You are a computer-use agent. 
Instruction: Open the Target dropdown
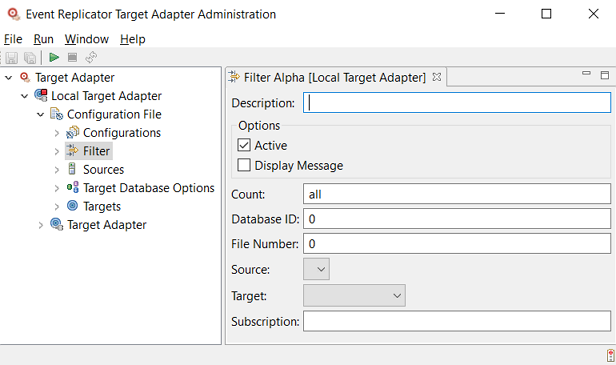click(354, 295)
